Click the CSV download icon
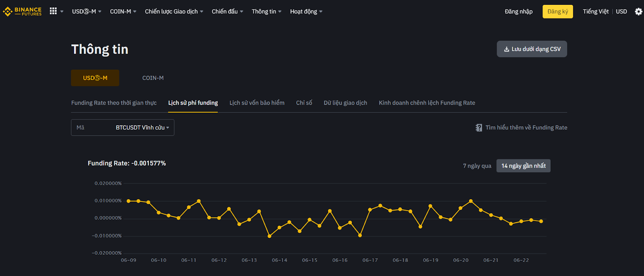This screenshot has height=276, width=644. tap(506, 49)
